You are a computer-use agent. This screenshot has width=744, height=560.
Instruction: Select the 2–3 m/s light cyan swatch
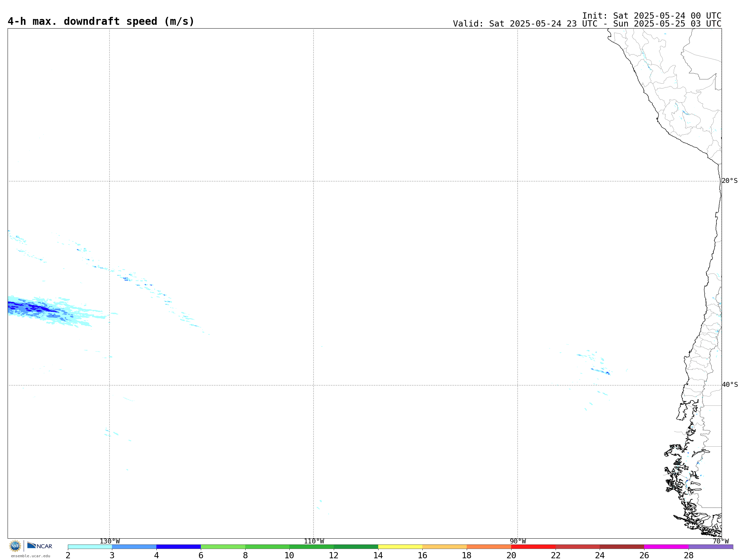click(x=90, y=547)
